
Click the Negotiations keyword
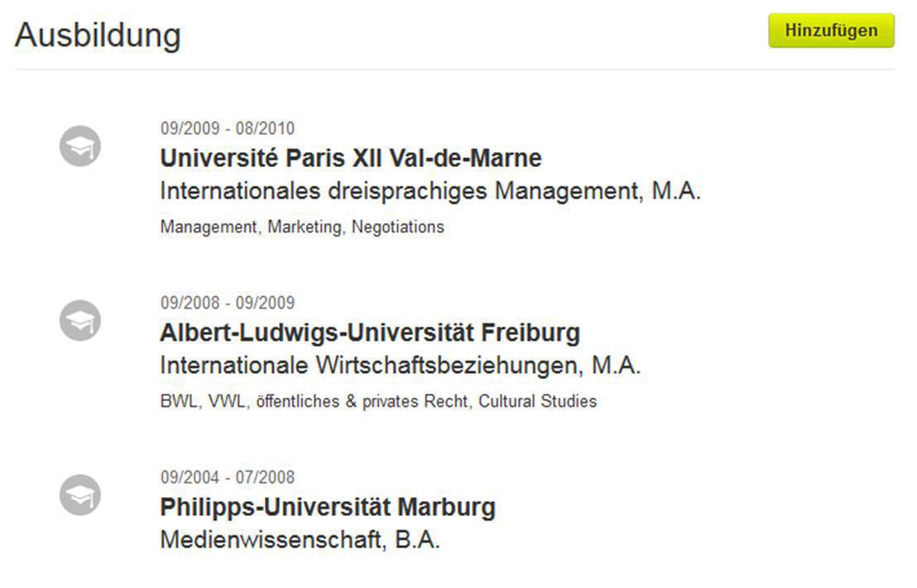click(x=398, y=227)
